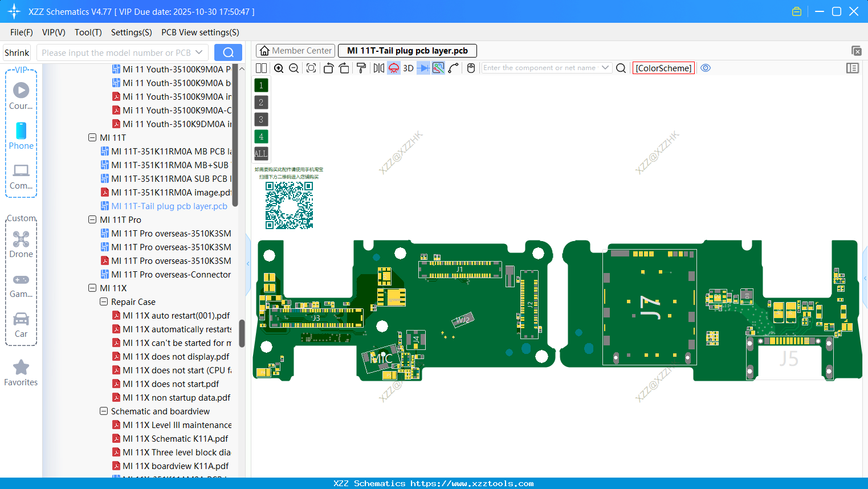The height and width of the screenshot is (489, 868).
Task: Open the PCB View settings menu
Action: coord(200,32)
